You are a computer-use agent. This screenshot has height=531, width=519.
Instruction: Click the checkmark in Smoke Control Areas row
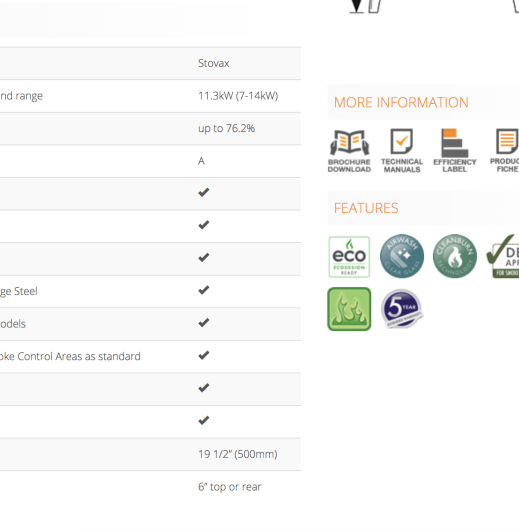(x=203, y=355)
